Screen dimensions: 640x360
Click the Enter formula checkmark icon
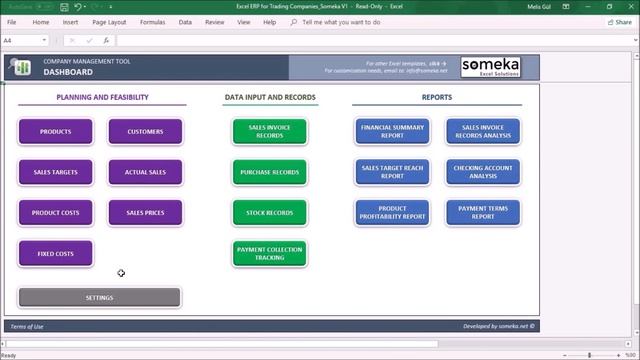pyautogui.click(x=89, y=40)
